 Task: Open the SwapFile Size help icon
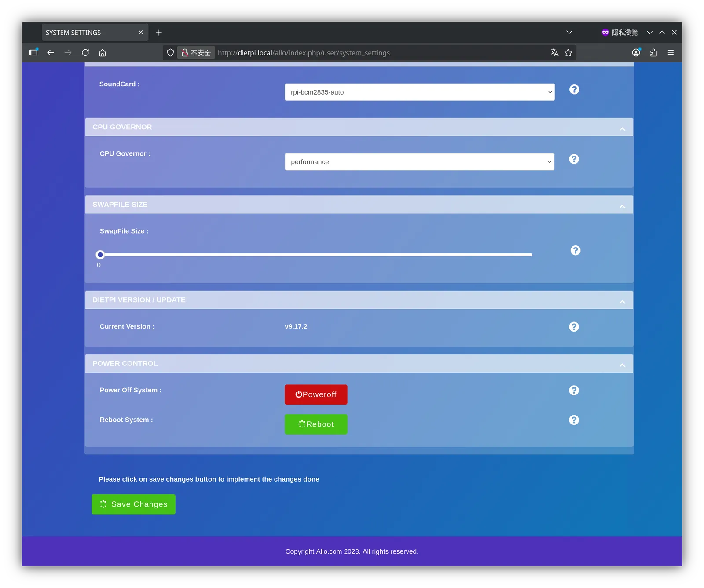(x=576, y=250)
